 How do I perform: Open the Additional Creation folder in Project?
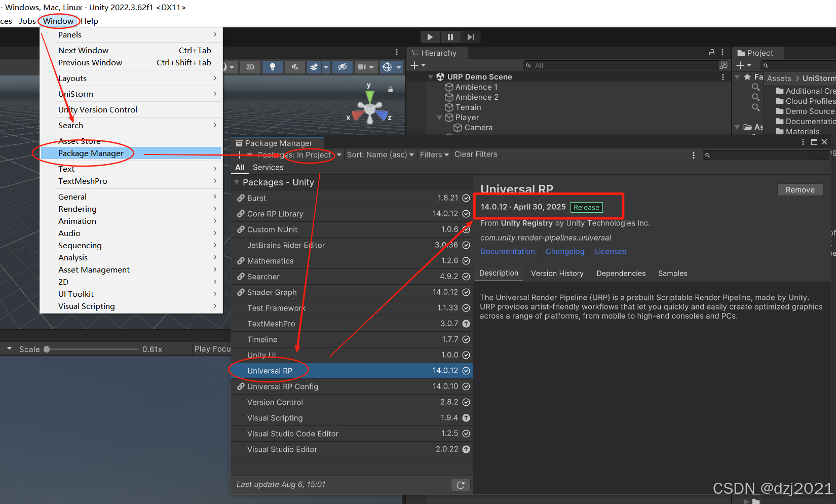coord(806,91)
